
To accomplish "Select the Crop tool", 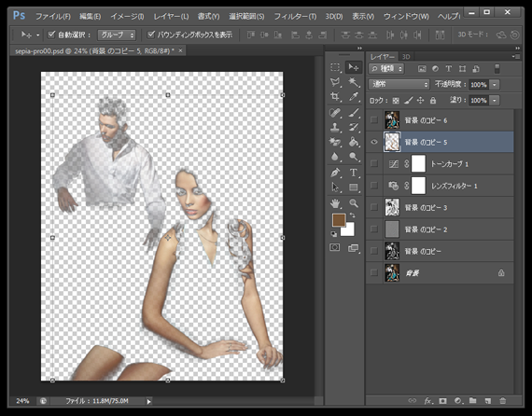I will (x=335, y=97).
